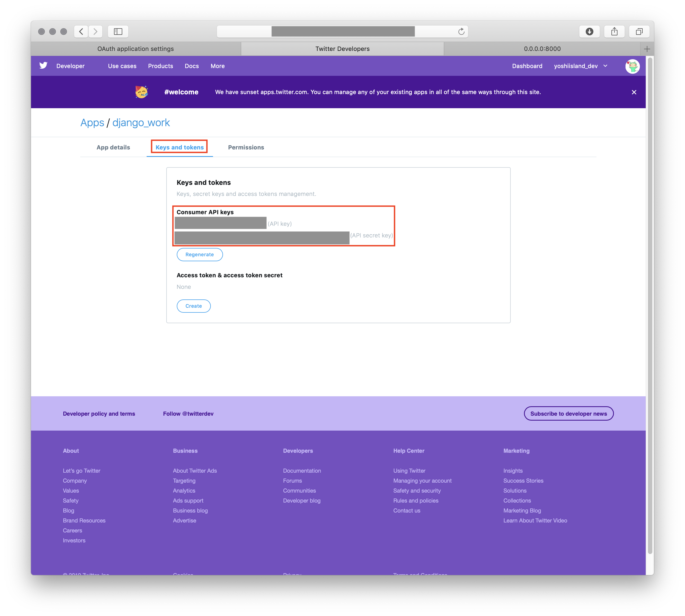Switch to the 0.0.0.0:8000 tab
The height and width of the screenshot is (616, 685).
[x=542, y=49]
